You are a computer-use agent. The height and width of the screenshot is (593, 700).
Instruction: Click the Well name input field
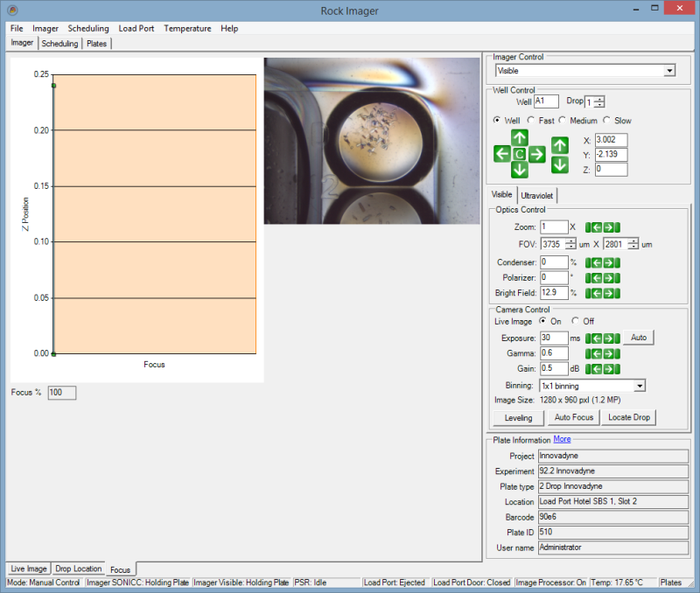[546, 102]
